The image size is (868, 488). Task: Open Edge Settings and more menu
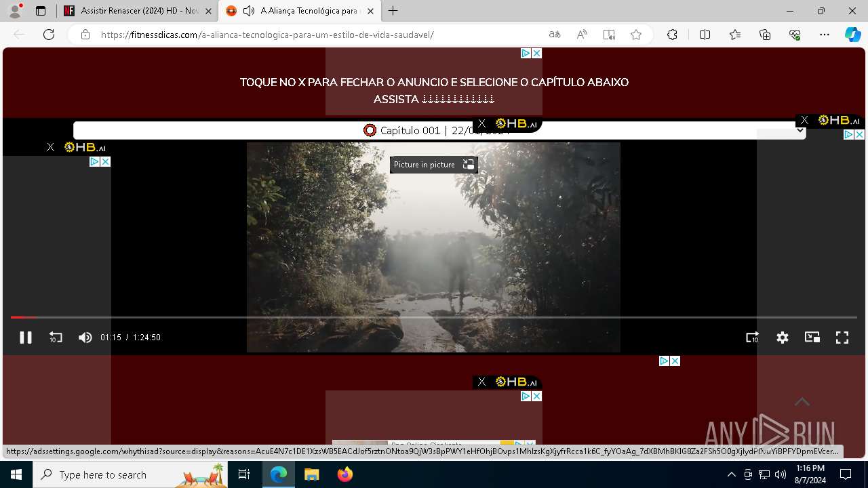point(825,35)
